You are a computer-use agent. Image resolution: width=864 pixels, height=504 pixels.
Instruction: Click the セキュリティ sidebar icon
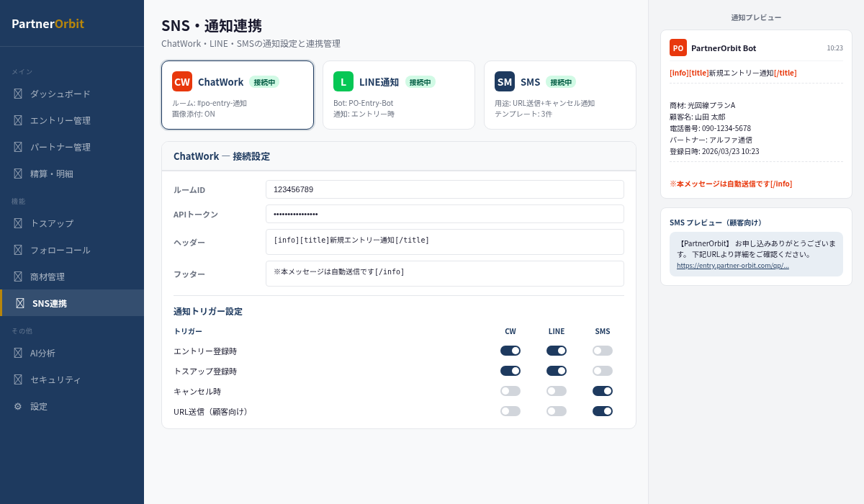click(x=18, y=379)
